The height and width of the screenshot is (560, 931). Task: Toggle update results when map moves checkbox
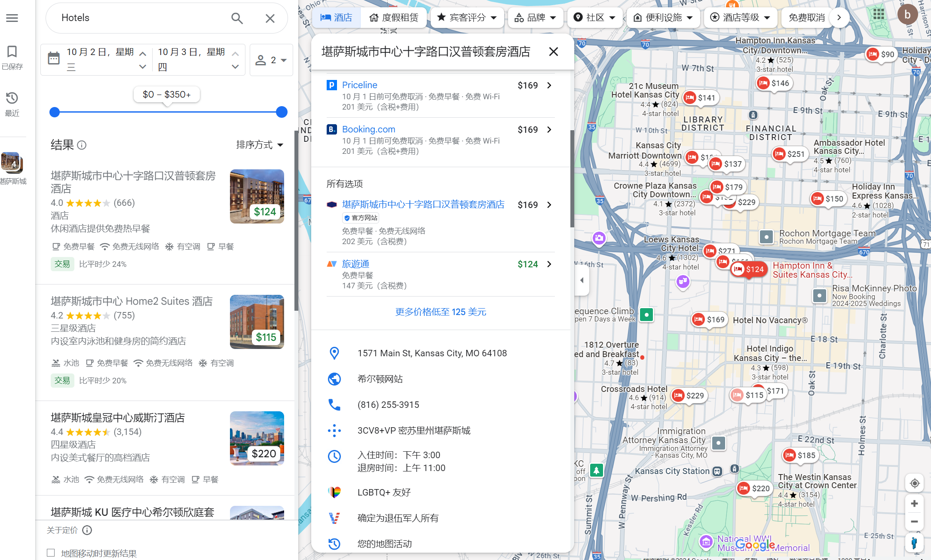[x=51, y=553]
